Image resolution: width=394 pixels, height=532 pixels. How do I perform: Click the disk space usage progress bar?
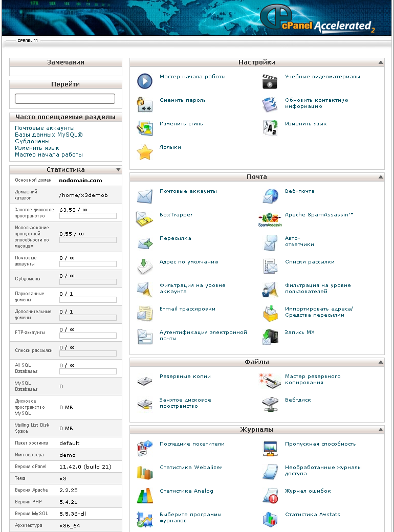coord(88,216)
